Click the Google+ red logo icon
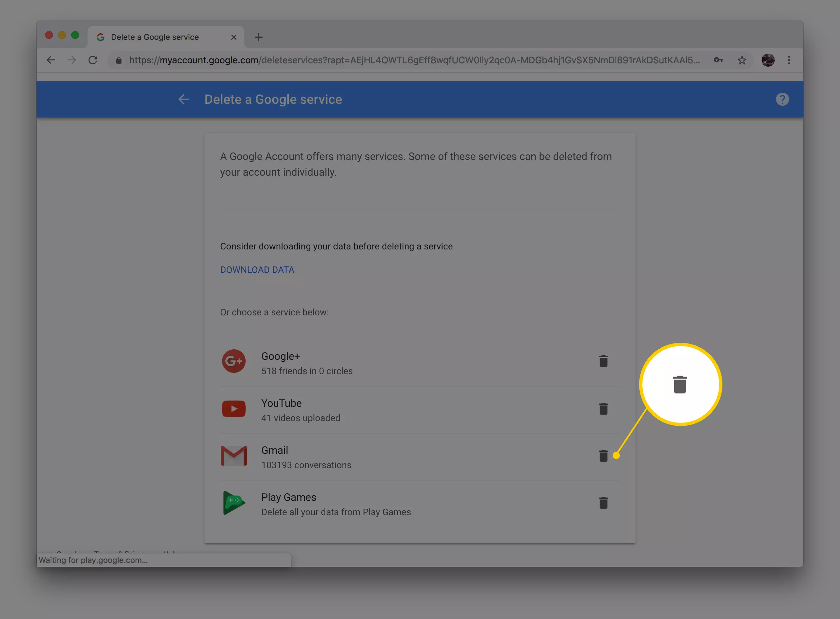This screenshot has width=840, height=619. click(234, 361)
